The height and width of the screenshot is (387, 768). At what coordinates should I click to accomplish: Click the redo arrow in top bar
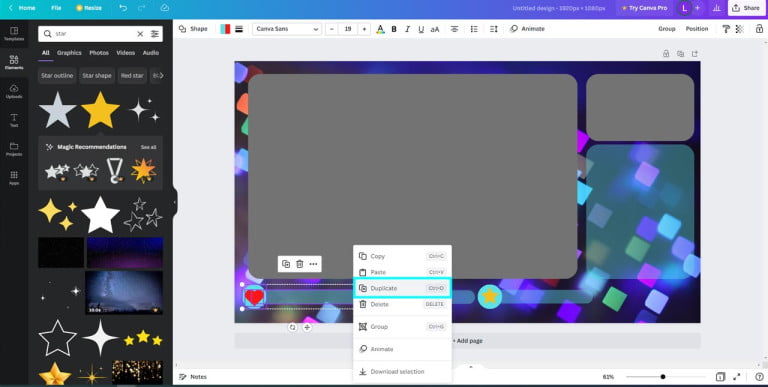(142, 8)
